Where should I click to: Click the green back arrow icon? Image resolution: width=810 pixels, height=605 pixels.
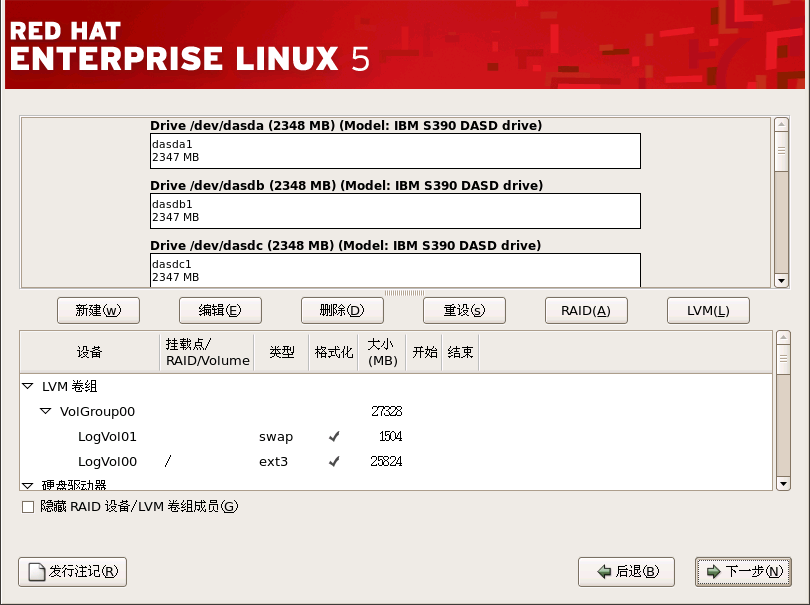tap(604, 571)
